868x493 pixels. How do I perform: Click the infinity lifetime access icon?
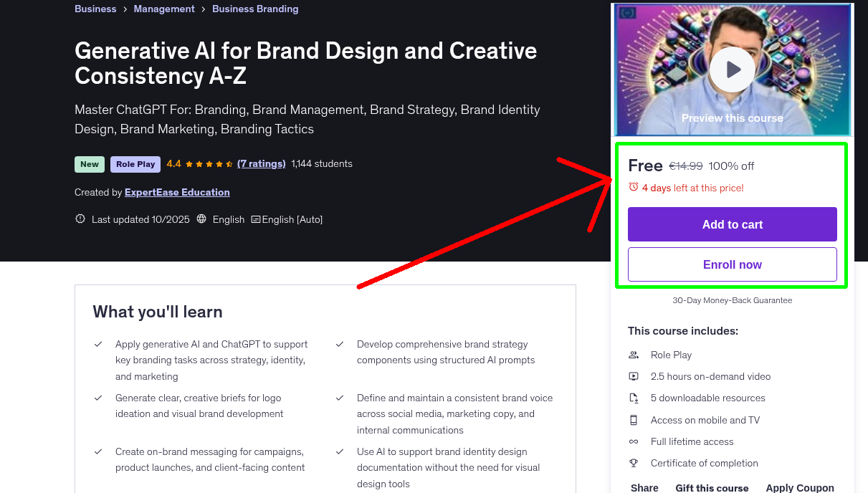pyautogui.click(x=633, y=441)
